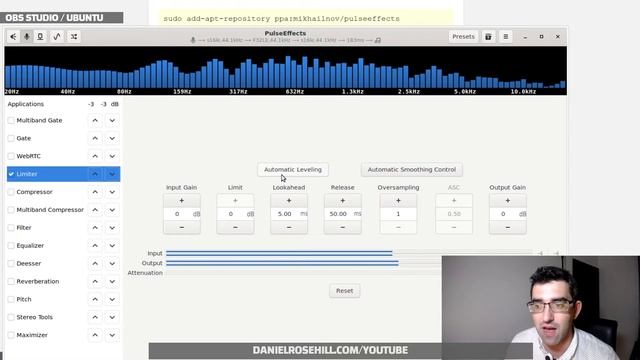The width and height of the screenshot is (640, 360).
Task: Enable the Multiband Compressor checkbox
Action: [11, 210]
